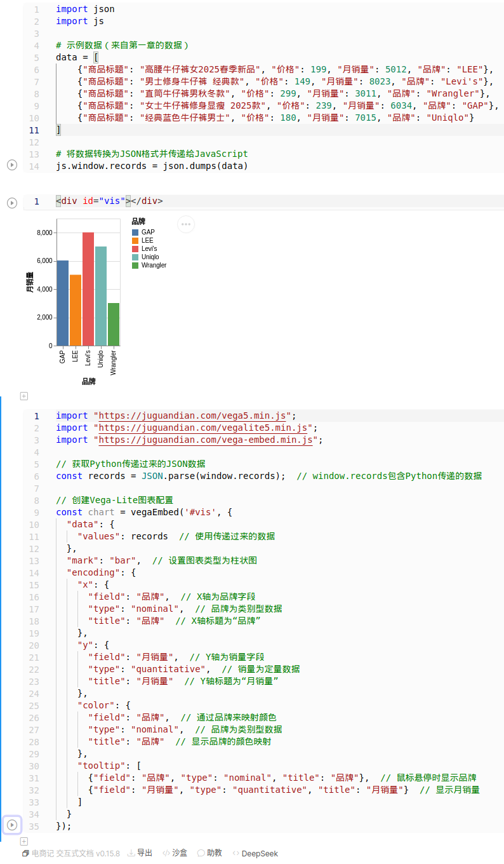This screenshot has height=864, width=504.
Task: Click the Uniqlo legend color swatch
Action: point(135,257)
